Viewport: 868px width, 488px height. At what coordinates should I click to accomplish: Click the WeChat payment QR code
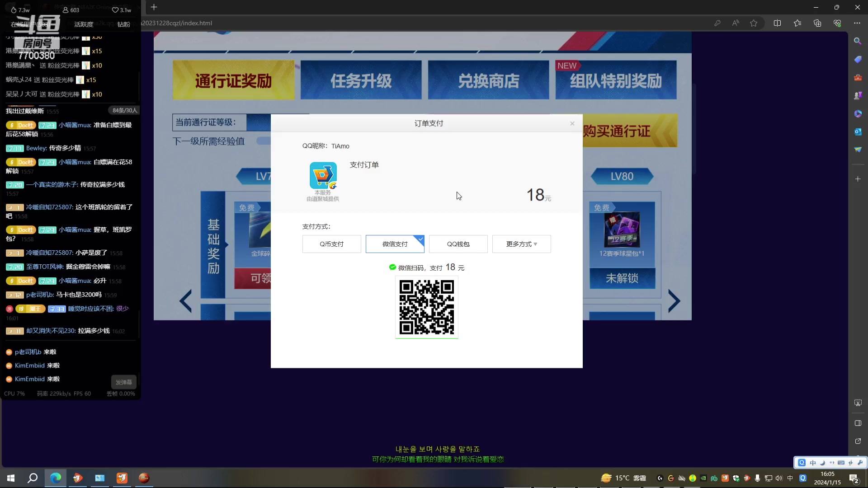pyautogui.click(x=426, y=307)
